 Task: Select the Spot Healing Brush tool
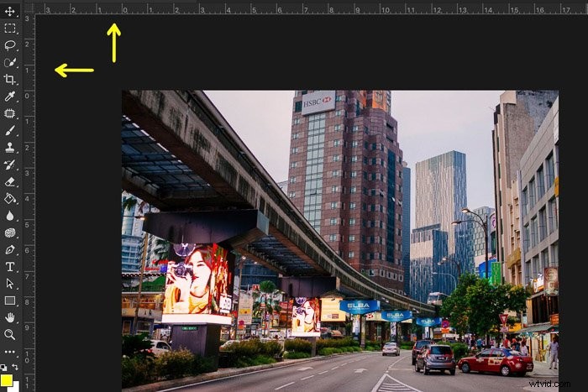[x=10, y=113]
